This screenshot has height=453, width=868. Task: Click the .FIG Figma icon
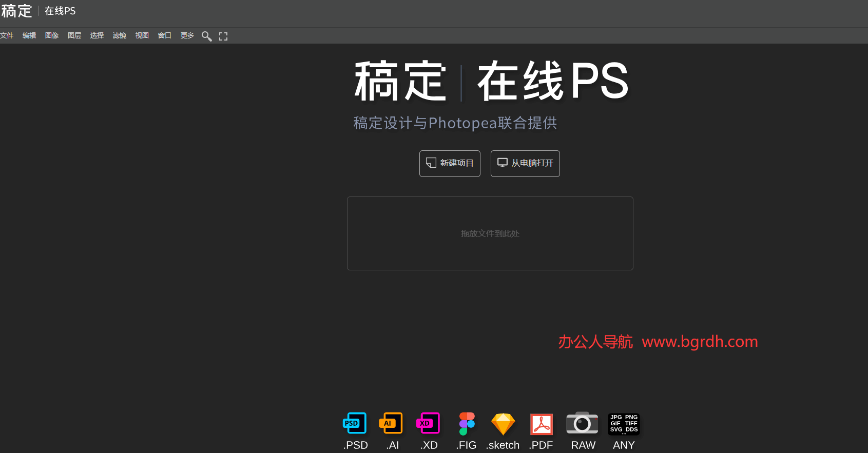pos(467,424)
